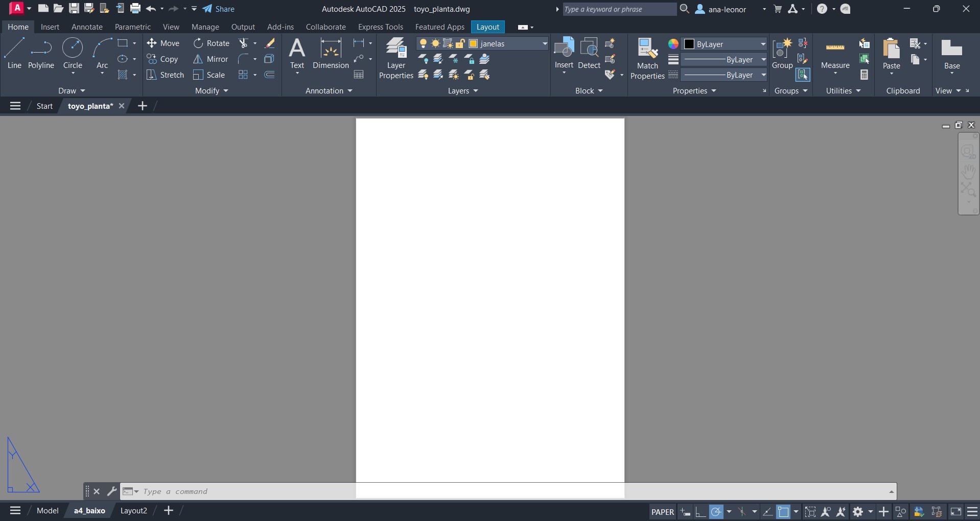Expand the Draw panel
980x521 pixels.
pos(72,91)
